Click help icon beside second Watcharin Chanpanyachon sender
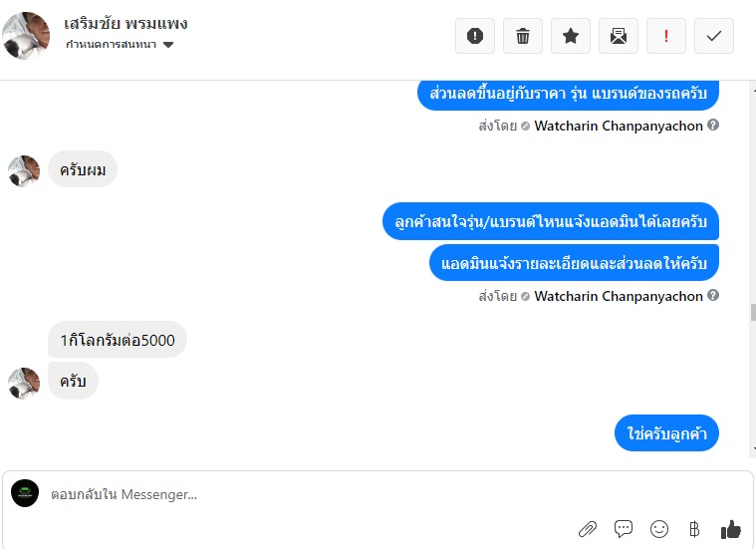 (x=713, y=295)
